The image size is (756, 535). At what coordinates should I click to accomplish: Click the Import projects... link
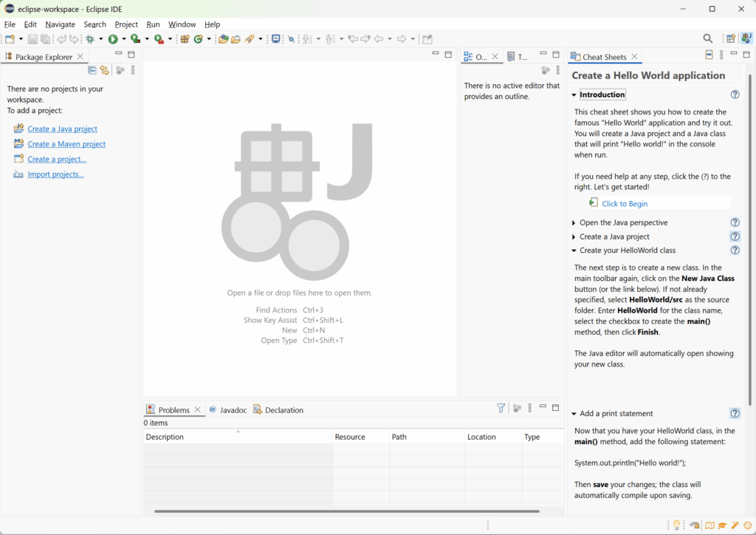[55, 174]
